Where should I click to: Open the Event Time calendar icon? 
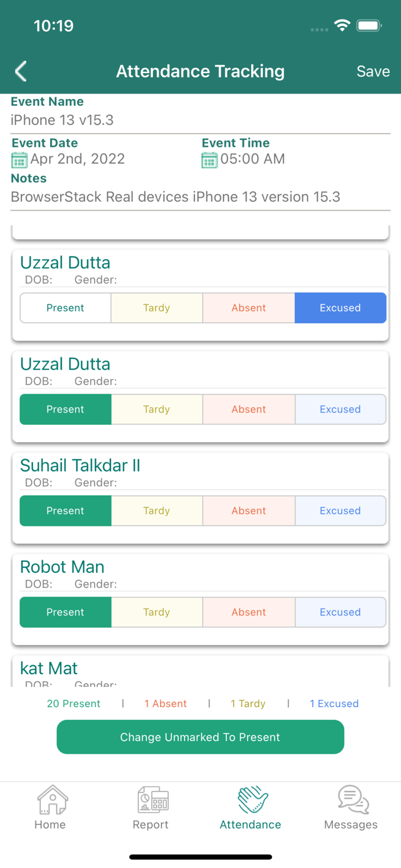tap(209, 160)
